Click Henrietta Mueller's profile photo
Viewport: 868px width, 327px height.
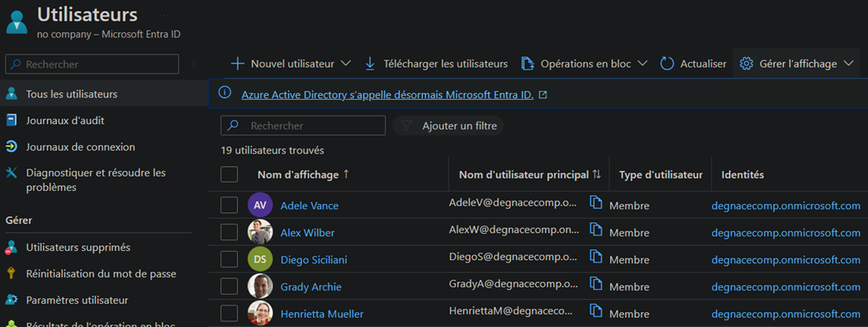(x=260, y=313)
